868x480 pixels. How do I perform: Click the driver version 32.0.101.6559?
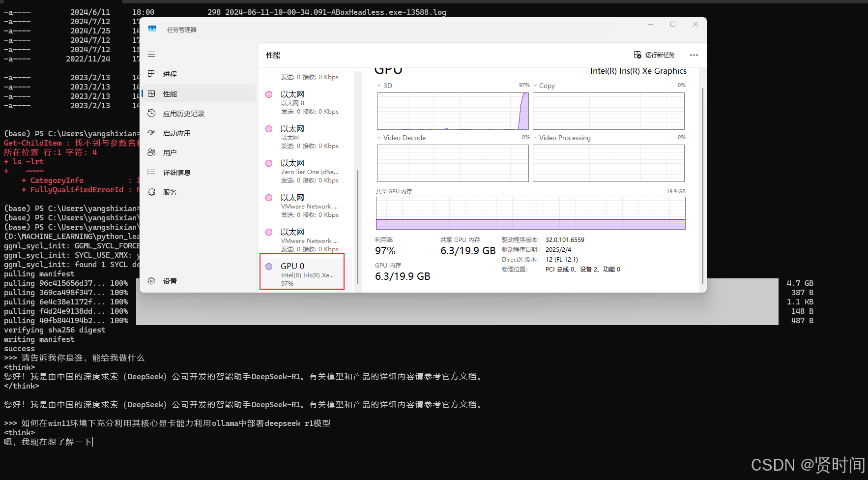click(x=565, y=240)
